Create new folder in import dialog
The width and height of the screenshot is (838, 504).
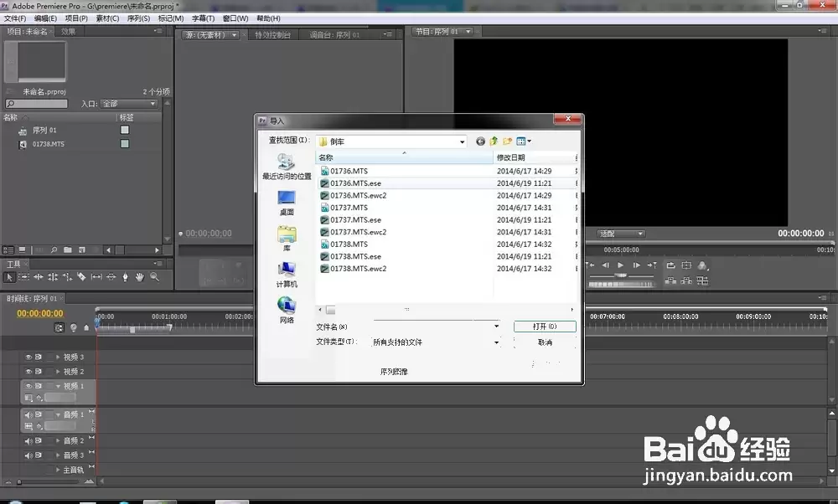tap(507, 141)
